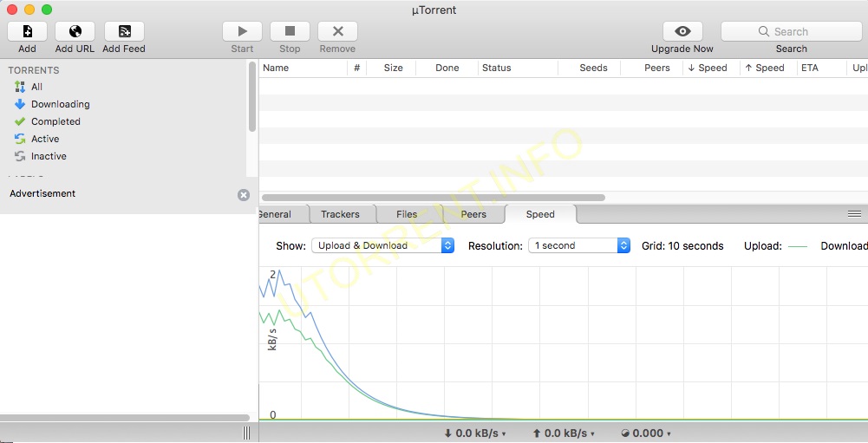Open the detail pane options menu icon
Viewport: 868px width, 443px height.
pyautogui.click(x=854, y=214)
